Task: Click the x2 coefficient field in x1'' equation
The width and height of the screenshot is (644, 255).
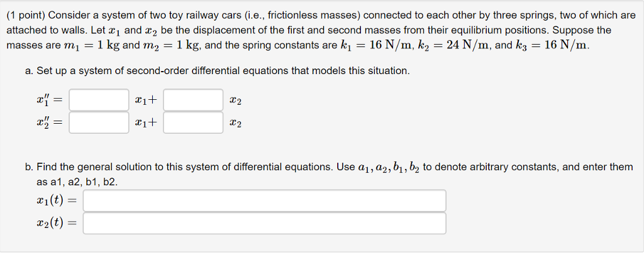Action: 193,100
